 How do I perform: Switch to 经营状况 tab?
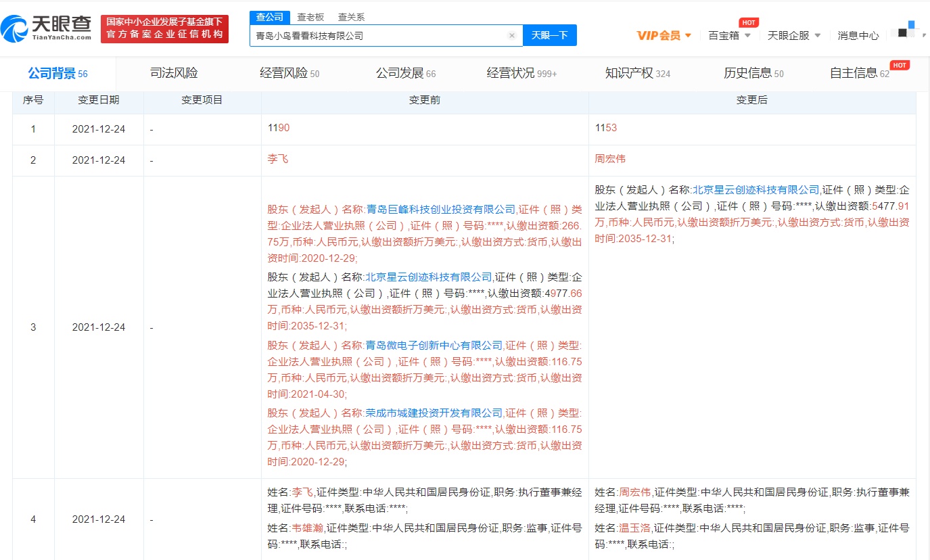click(x=521, y=73)
